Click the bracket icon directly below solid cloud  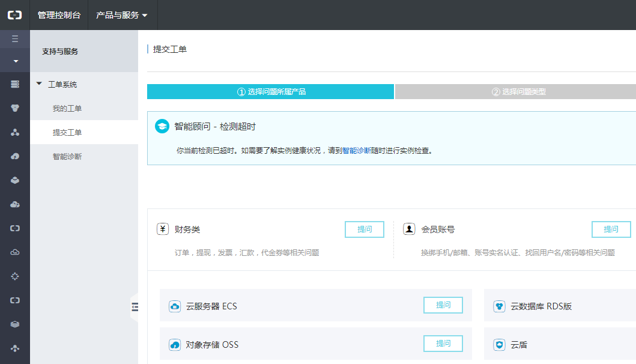point(15,228)
